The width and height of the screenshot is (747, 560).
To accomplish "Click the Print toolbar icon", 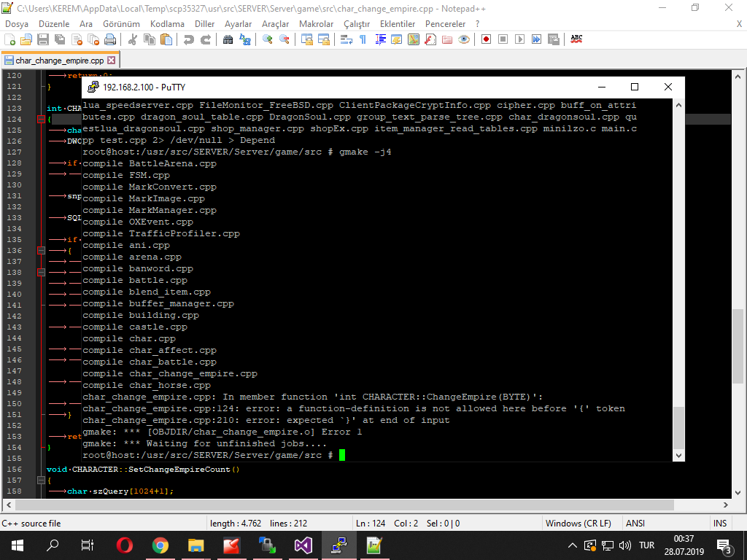I will [x=110, y=39].
